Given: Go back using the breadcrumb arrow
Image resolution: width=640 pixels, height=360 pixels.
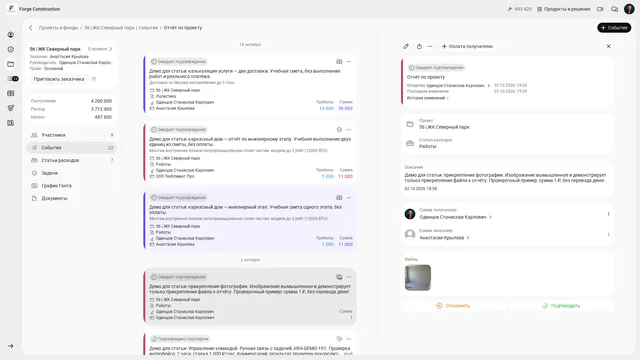Looking at the screenshot, I should [31, 28].
